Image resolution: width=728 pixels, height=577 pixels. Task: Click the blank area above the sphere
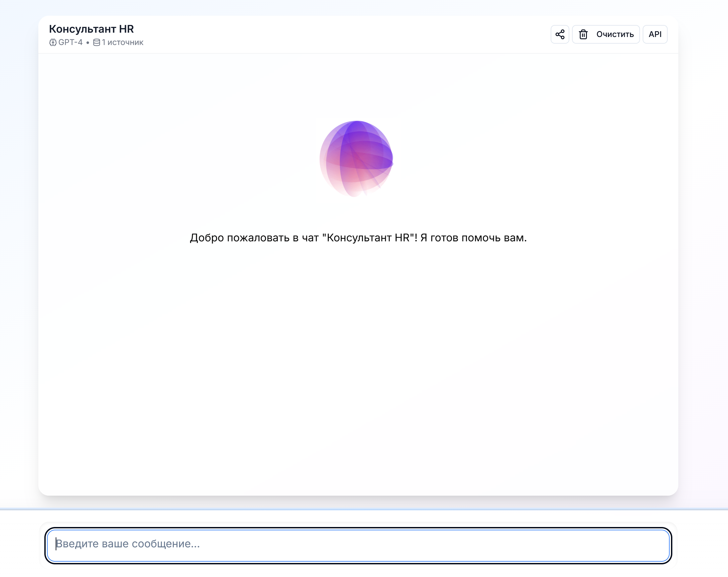[358, 84]
